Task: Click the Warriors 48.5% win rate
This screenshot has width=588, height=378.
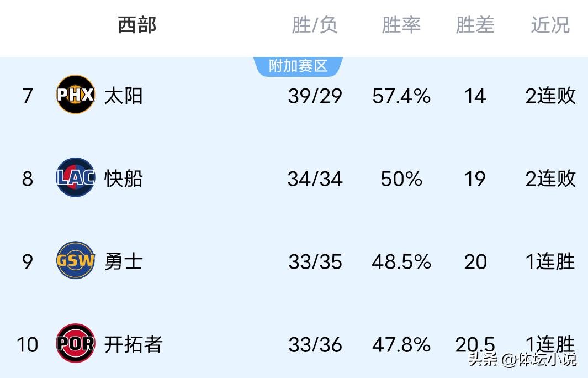Action: pyautogui.click(x=401, y=261)
